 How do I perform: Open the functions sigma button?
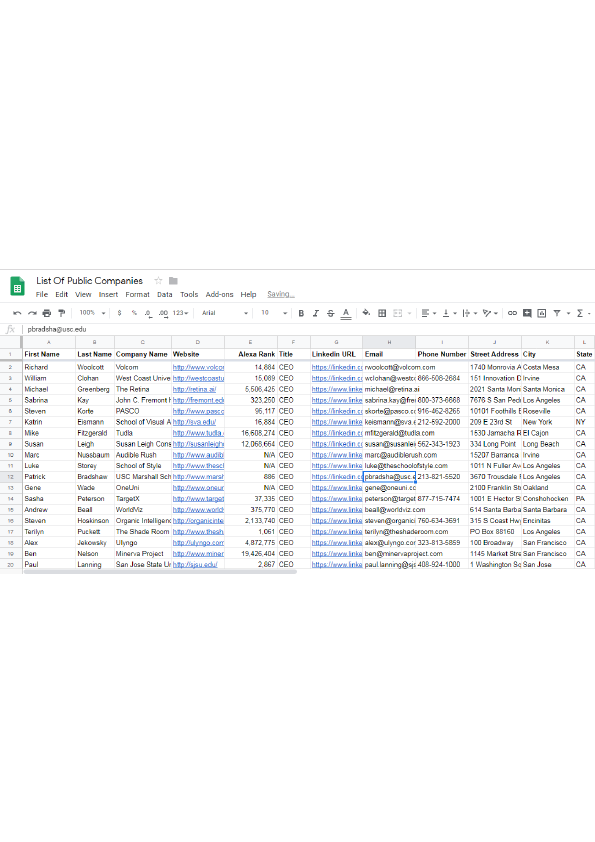click(x=580, y=313)
